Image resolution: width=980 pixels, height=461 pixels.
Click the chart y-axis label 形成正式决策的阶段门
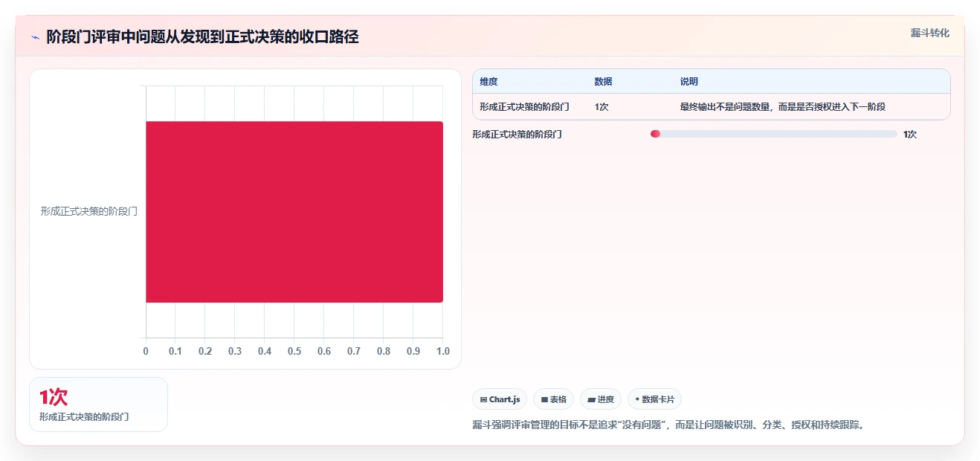(89, 211)
